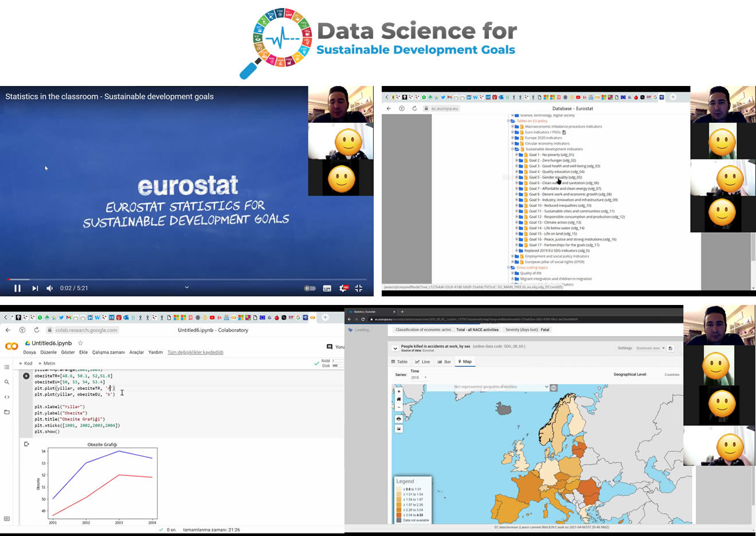Select the Map tab in Eurostat browser
The image size is (756, 536).
(465, 362)
